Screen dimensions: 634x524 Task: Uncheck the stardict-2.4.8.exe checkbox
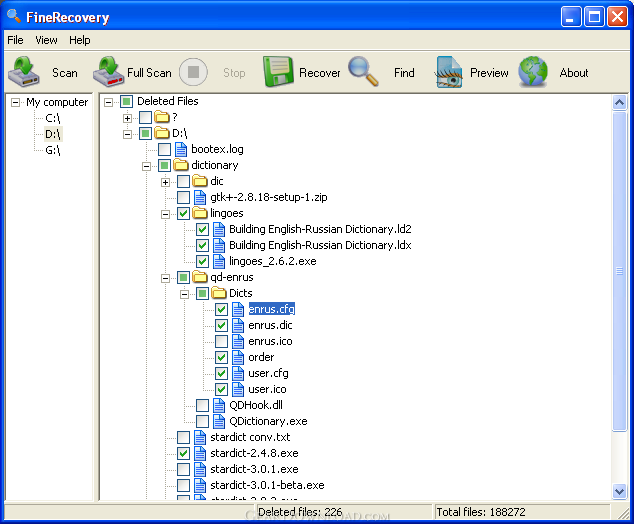183,453
